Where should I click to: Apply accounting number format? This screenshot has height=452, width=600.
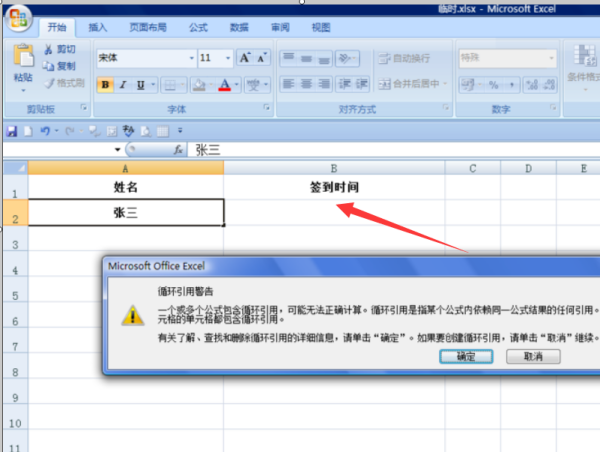click(x=468, y=85)
